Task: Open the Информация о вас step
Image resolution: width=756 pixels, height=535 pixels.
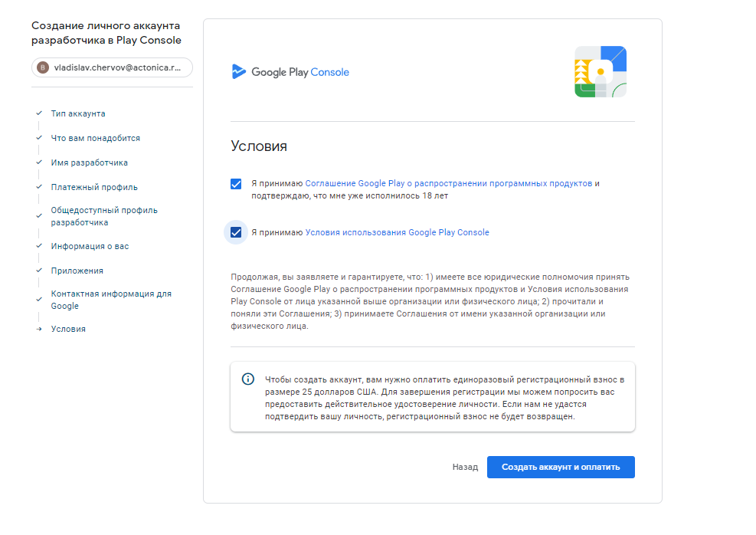Action: point(90,246)
